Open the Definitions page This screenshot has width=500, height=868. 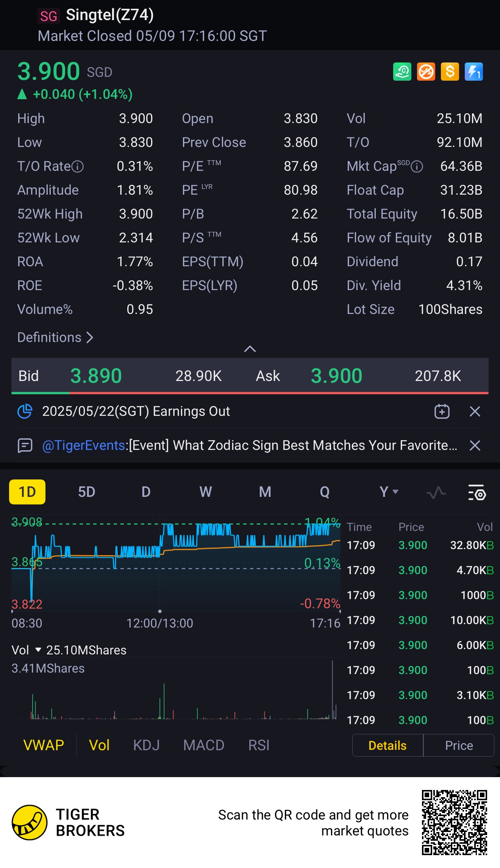55,337
